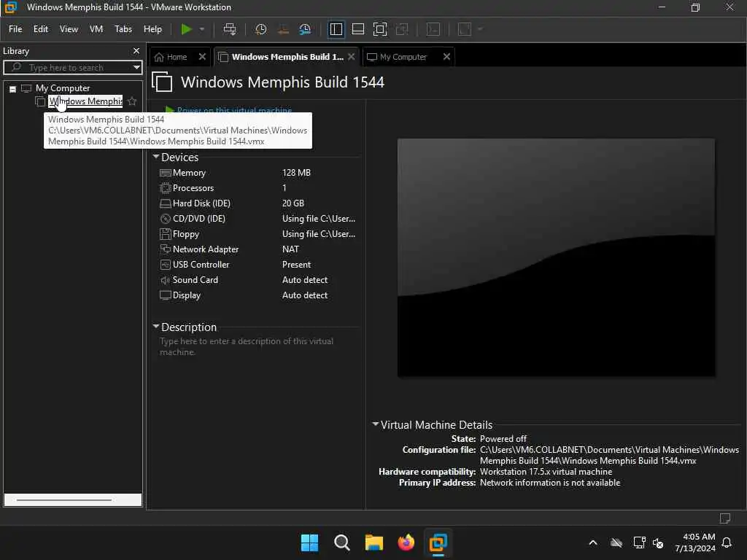This screenshot has height=560, width=747.
Task: Collapse the My Computer tree node
Action: tap(13, 88)
